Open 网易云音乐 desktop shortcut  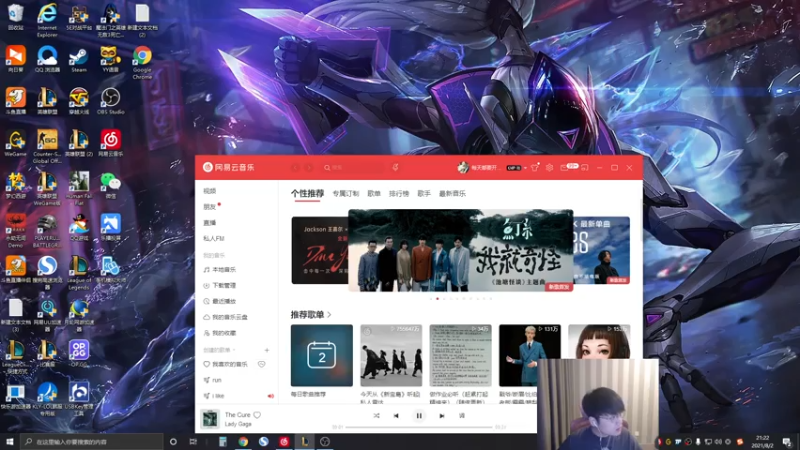(110, 143)
